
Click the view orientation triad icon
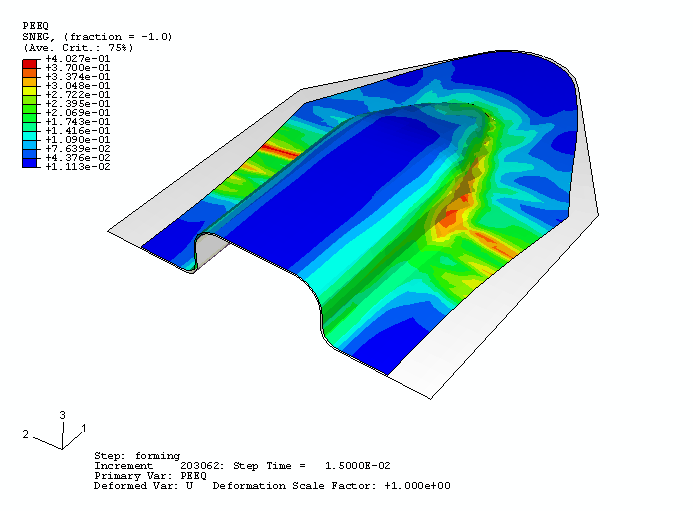[55, 431]
